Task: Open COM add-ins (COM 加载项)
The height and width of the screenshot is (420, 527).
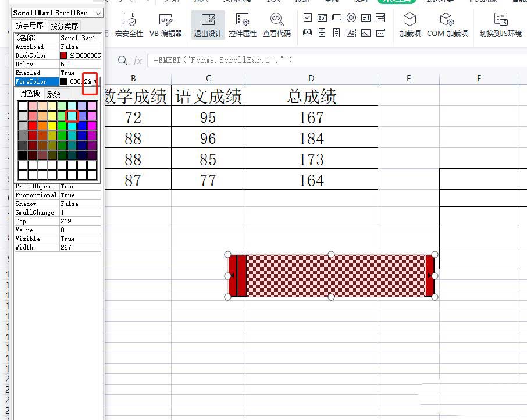Action: coord(447,24)
